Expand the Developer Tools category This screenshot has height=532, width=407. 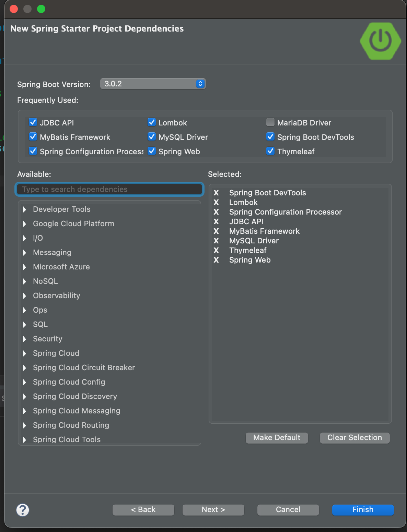pos(25,209)
